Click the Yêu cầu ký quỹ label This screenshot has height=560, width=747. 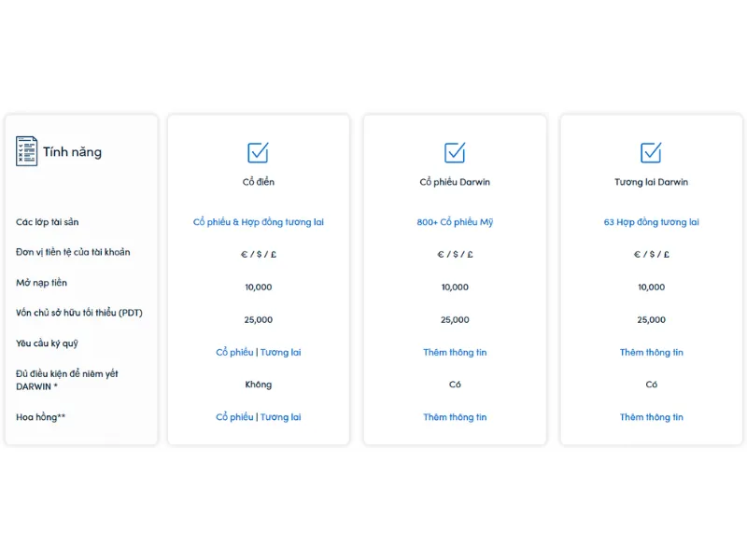pos(47,343)
